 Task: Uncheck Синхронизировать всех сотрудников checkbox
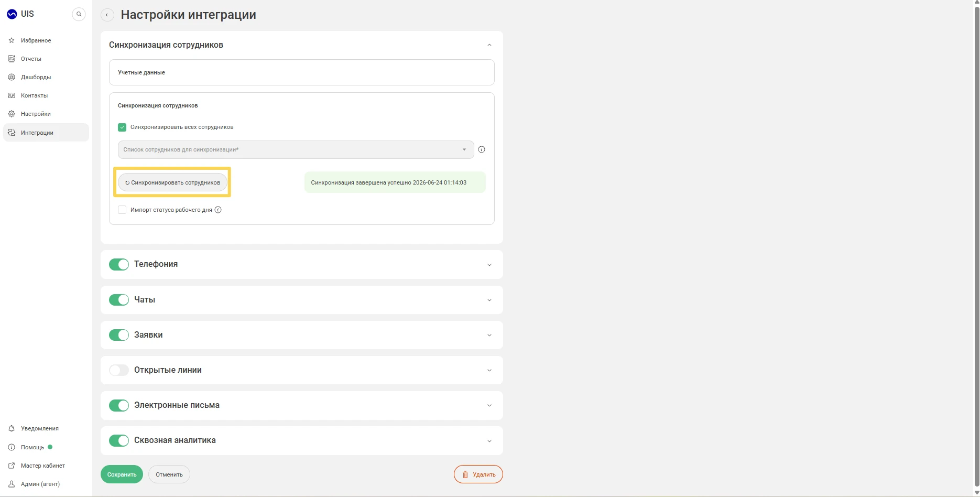(122, 127)
